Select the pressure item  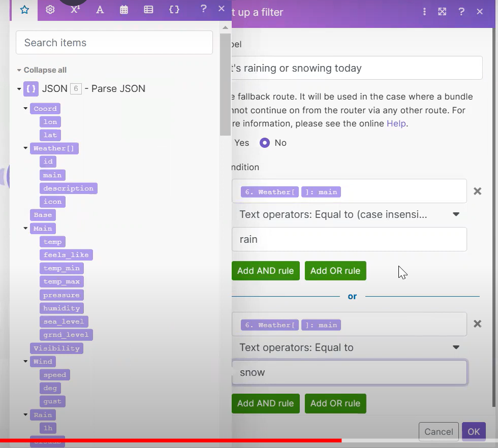click(61, 295)
